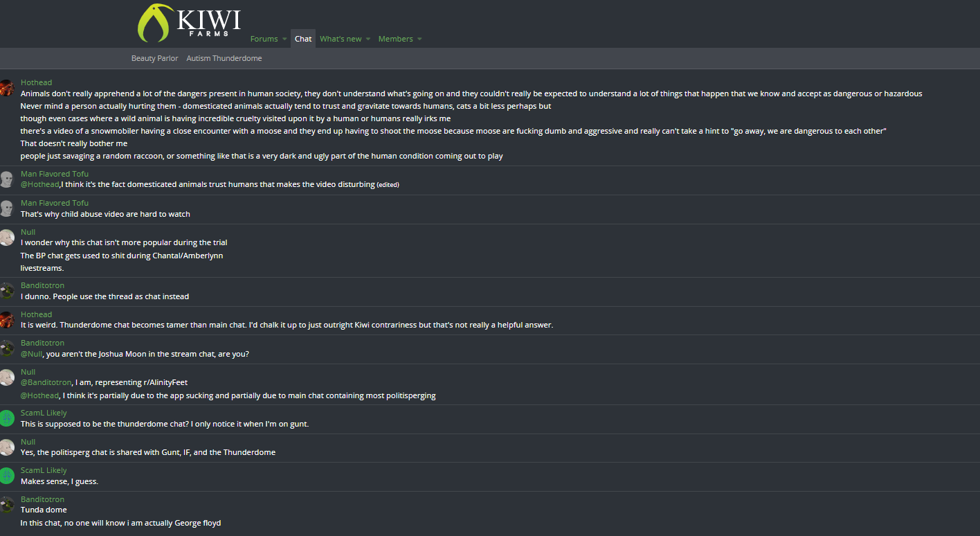
Task: Click Null's avatar on 'politisperg chat is shared' message
Action: point(6,447)
